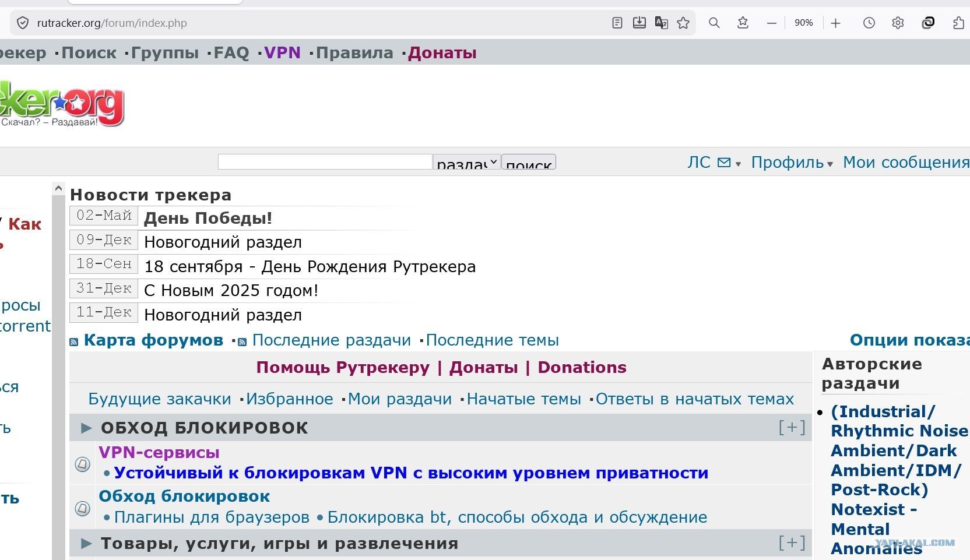The width and height of the screenshot is (970, 560).
Task: Bookmark this page with the star icon
Action: 683,23
